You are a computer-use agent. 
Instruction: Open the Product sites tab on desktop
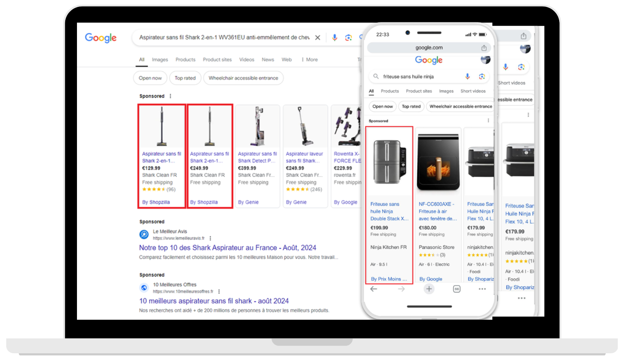[x=217, y=60]
